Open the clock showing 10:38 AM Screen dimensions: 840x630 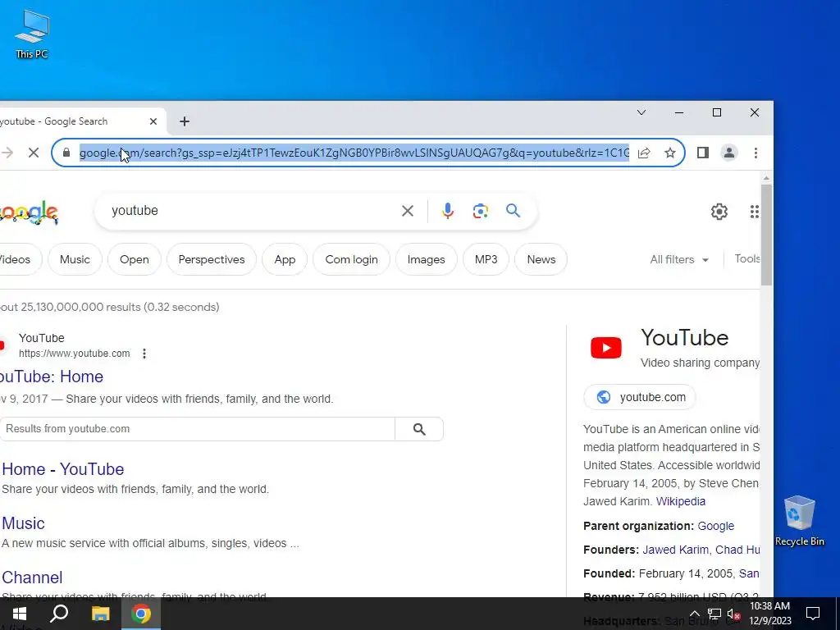point(769,614)
